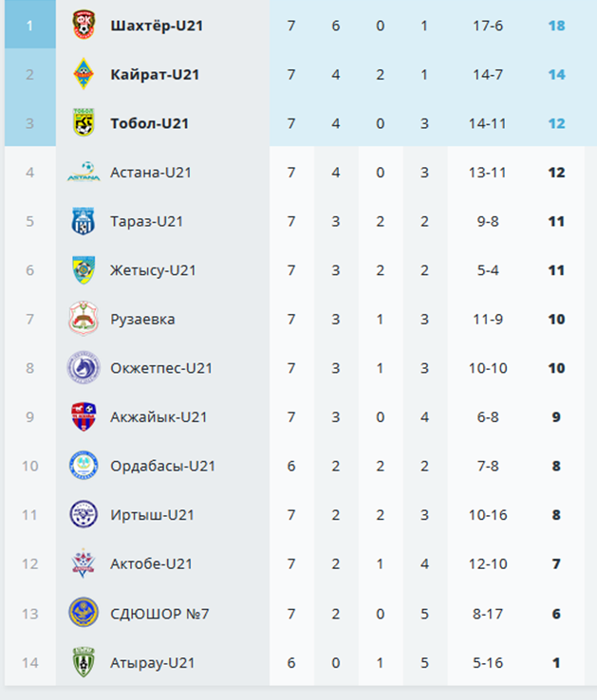The height and width of the screenshot is (700, 597).
Task: Click the Ордабасы-U21 round crest
Action: [x=84, y=466]
